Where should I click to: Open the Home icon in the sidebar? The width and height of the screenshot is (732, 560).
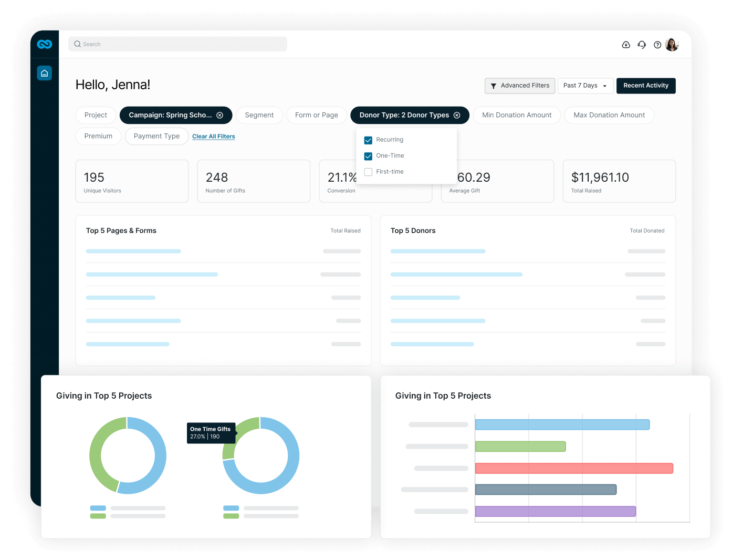click(45, 73)
